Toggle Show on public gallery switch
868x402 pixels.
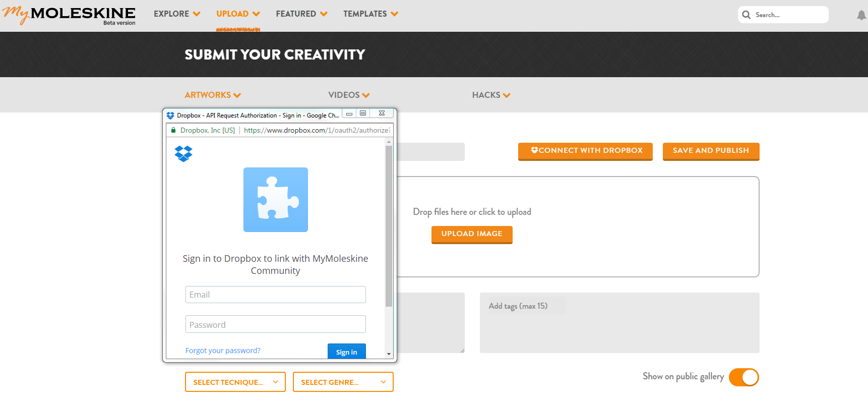(743, 377)
